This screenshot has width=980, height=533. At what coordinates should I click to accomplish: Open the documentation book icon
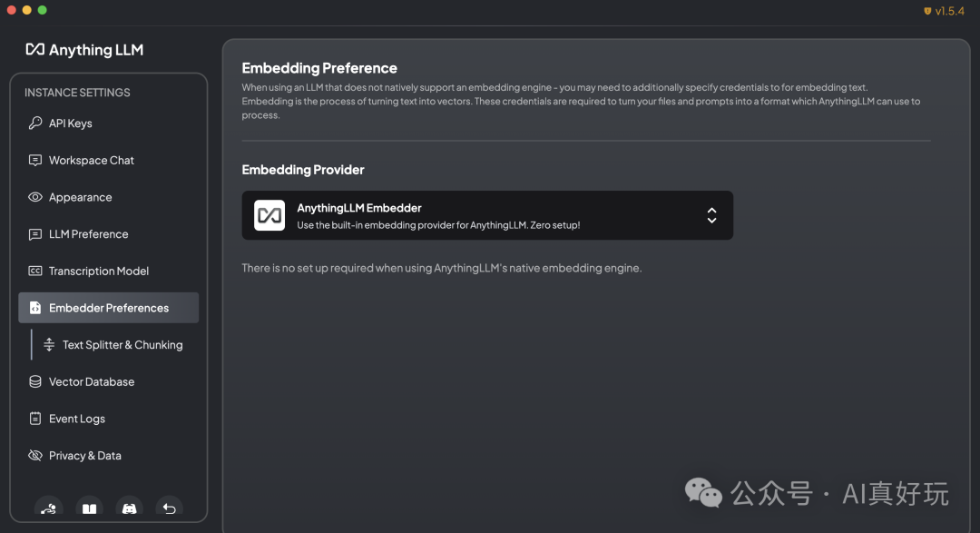pyautogui.click(x=89, y=508)
